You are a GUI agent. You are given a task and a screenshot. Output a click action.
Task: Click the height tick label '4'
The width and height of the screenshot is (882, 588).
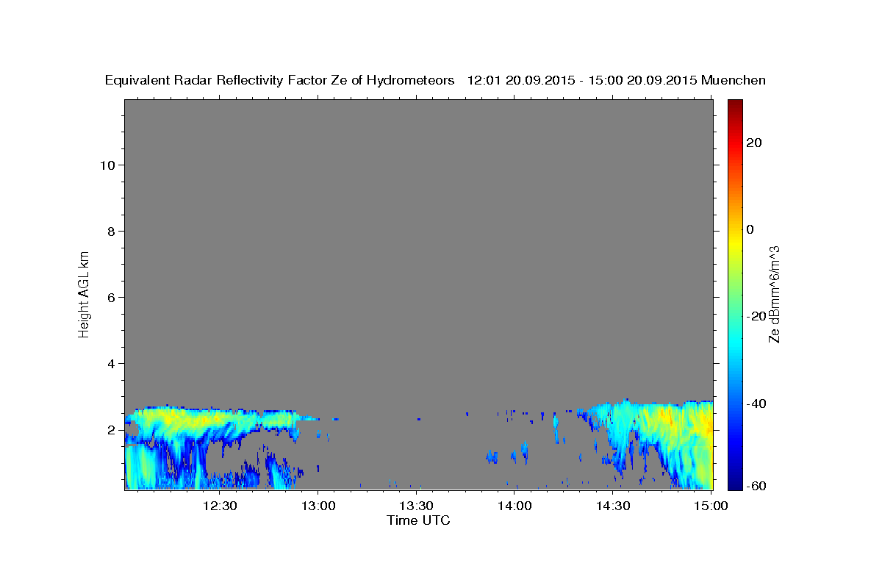point(111,363)
